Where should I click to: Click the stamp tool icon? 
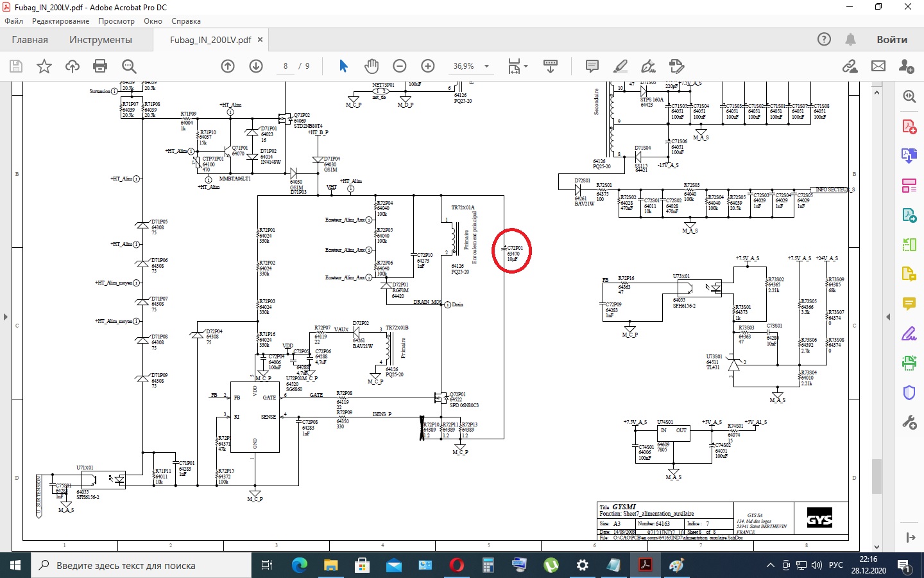pos(676,66)
